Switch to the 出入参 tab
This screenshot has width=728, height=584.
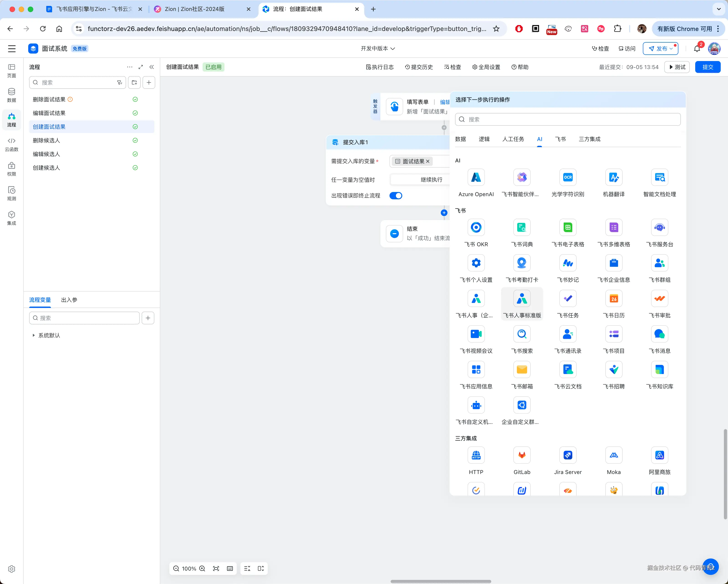pos(69,300)
